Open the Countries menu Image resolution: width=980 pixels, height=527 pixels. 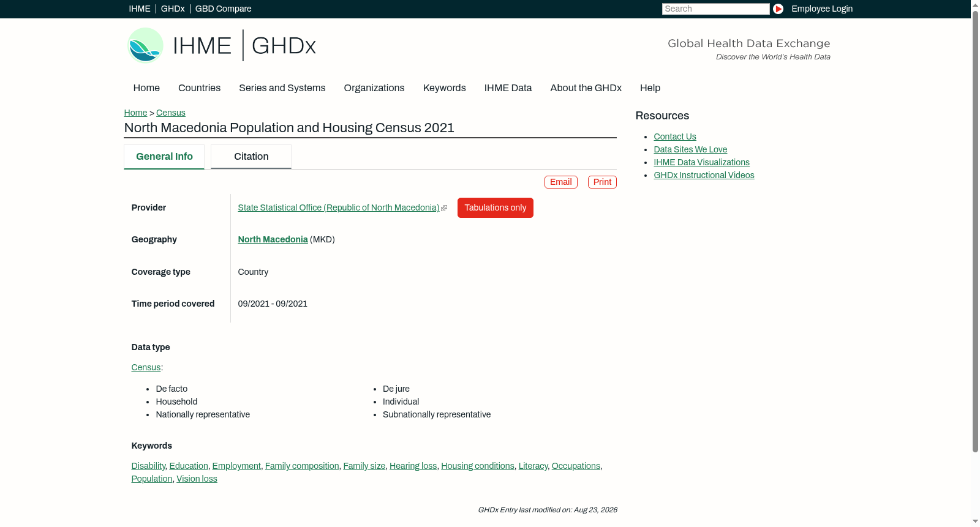point(199,88)
